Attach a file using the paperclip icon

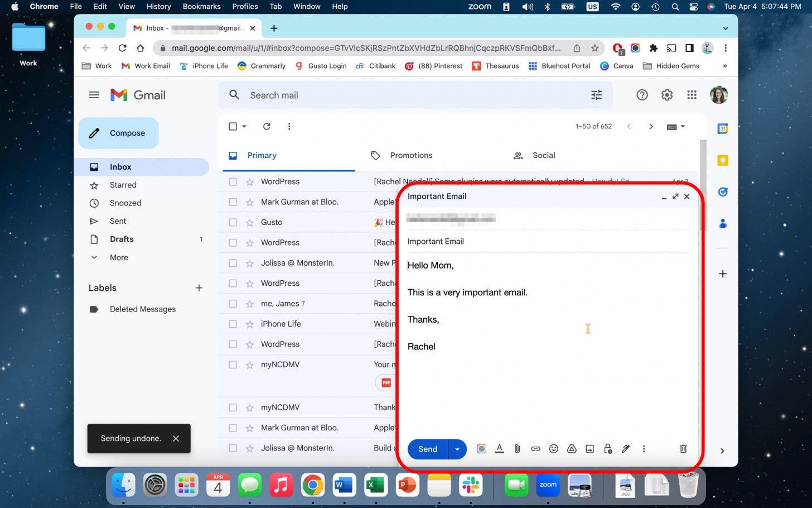[x=517, y=449]
